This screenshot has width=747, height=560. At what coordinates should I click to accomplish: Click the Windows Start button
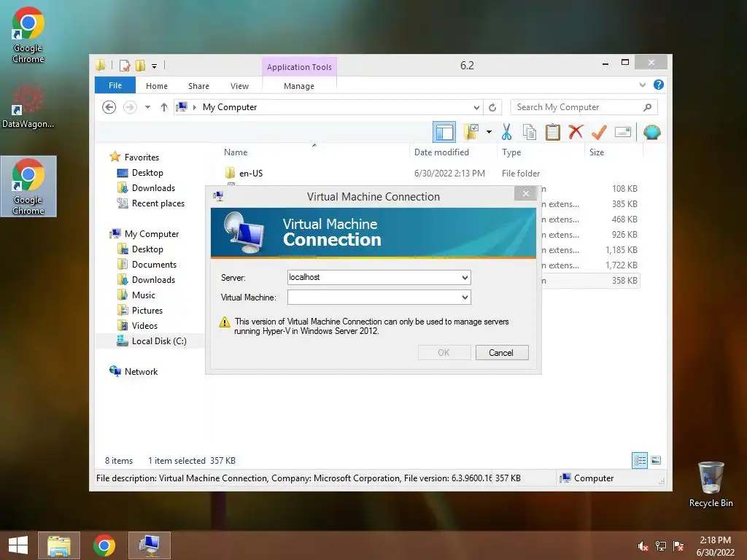18,545
